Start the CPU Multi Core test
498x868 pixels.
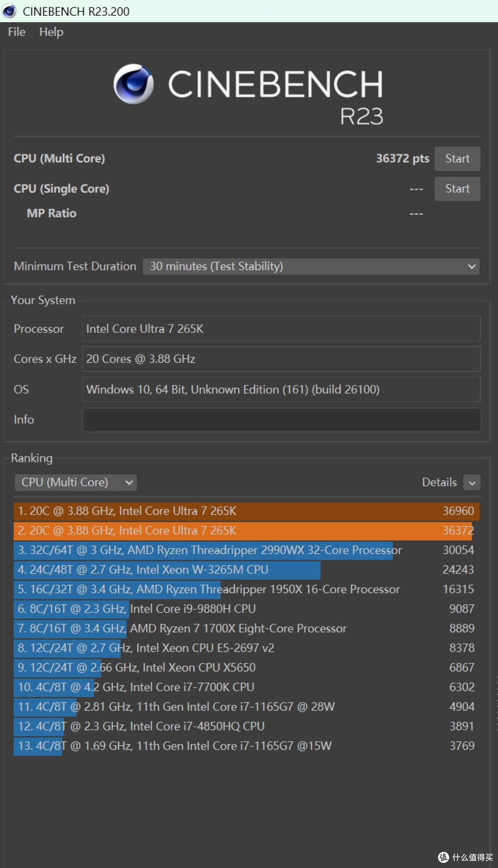point(457,159)
